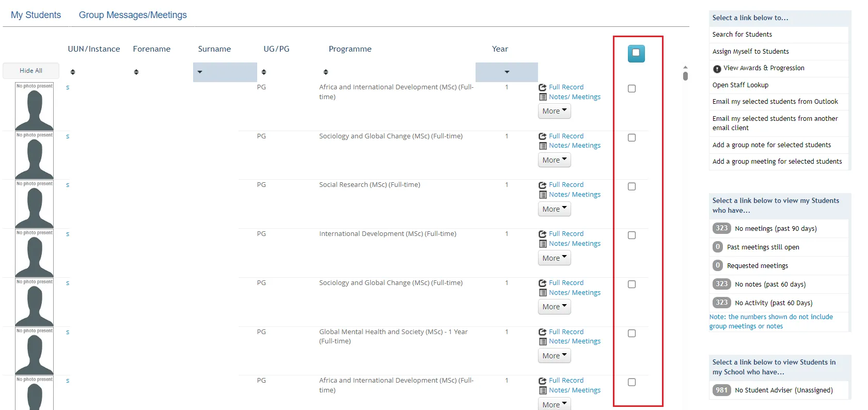Screen dimensions: 868x410
Task: Choose Add a group note for selected students
Action: [x=771, y=145]
